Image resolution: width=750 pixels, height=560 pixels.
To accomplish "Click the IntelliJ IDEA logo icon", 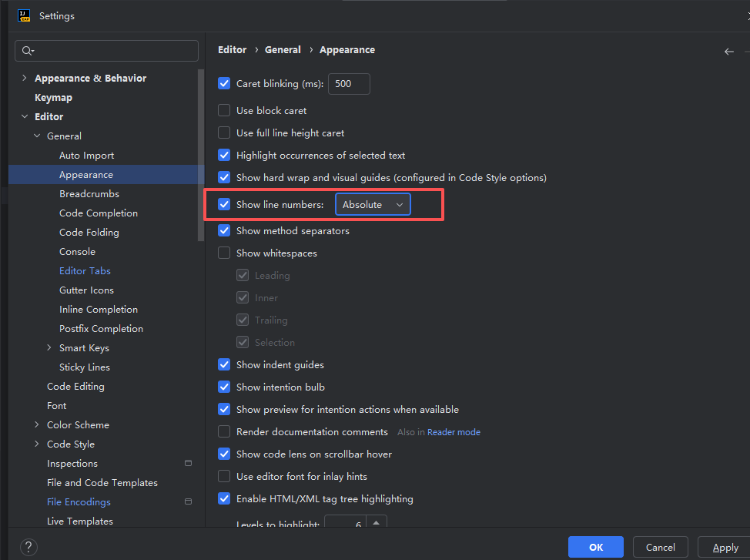I will (24, 16).
